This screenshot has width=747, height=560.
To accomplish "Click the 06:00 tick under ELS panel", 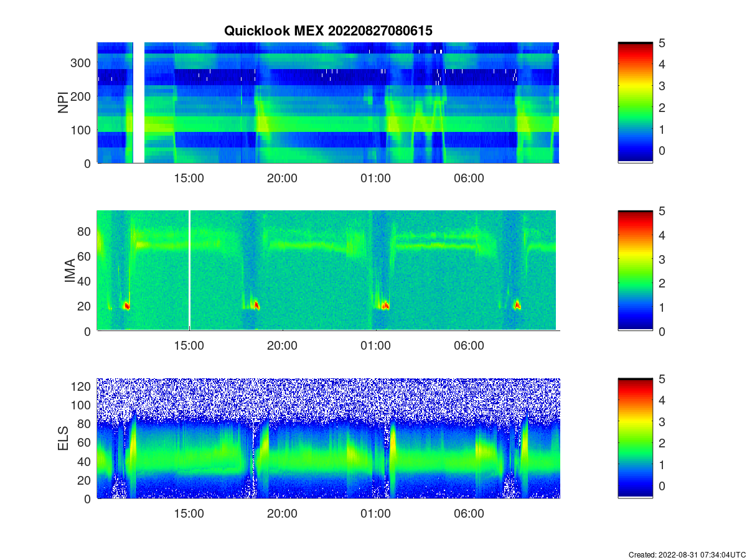I will pyautogui.click(x=469, y=514).
